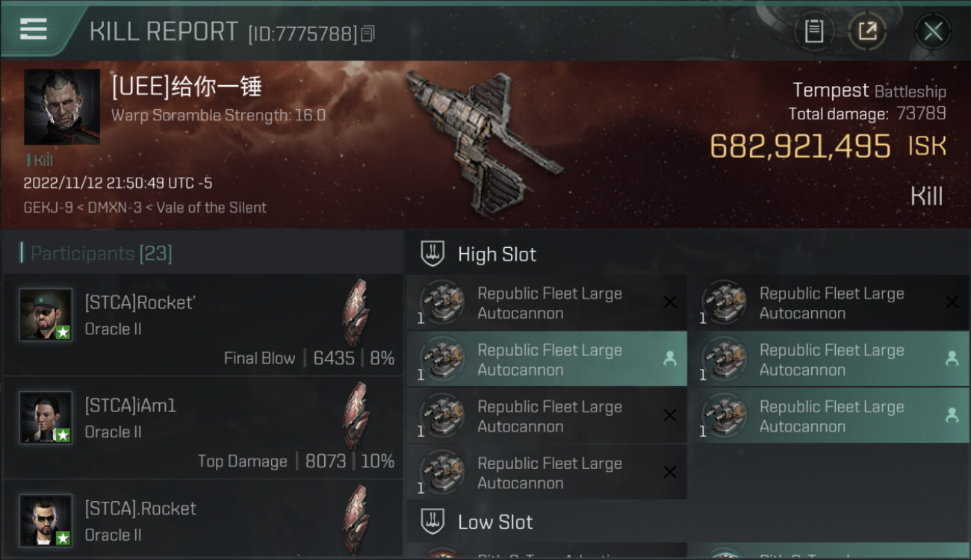
Task: Open [STCA]Rocket' pilot portrait
Action: pos(46,314)
